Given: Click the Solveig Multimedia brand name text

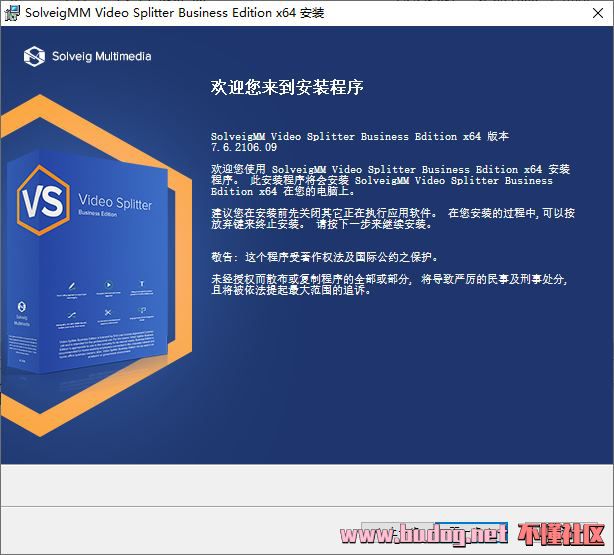Looking at the screenshot, I should 102,56.
